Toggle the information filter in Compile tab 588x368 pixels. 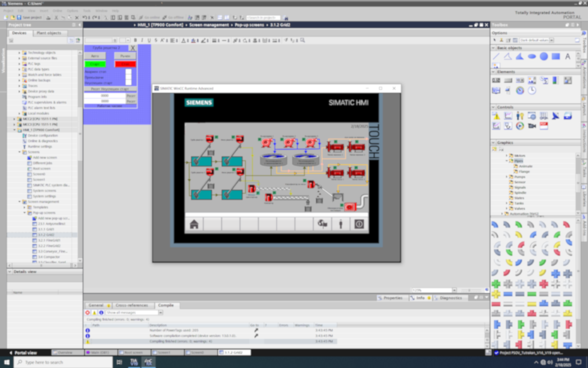pyautogui.click(x=101, y=313)
